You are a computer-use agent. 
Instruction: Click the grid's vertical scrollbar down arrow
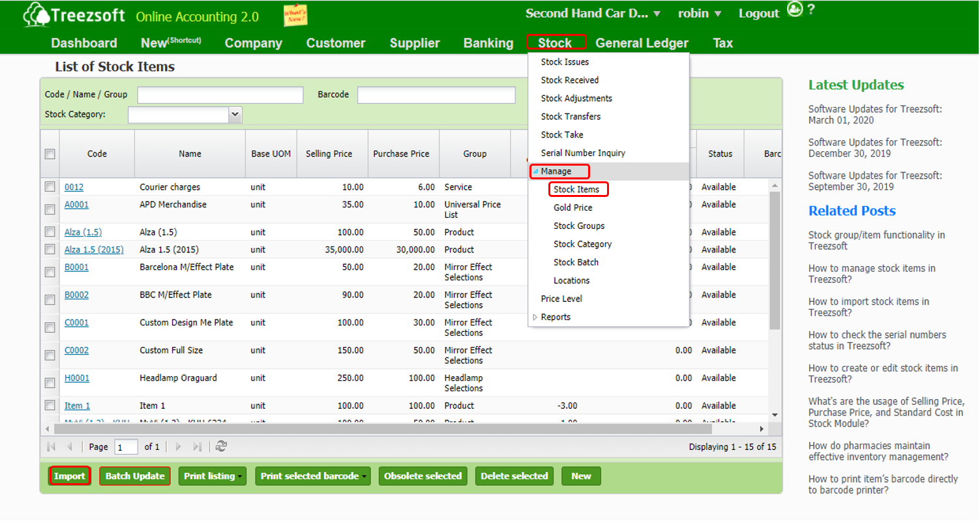[x=775, y=415]
